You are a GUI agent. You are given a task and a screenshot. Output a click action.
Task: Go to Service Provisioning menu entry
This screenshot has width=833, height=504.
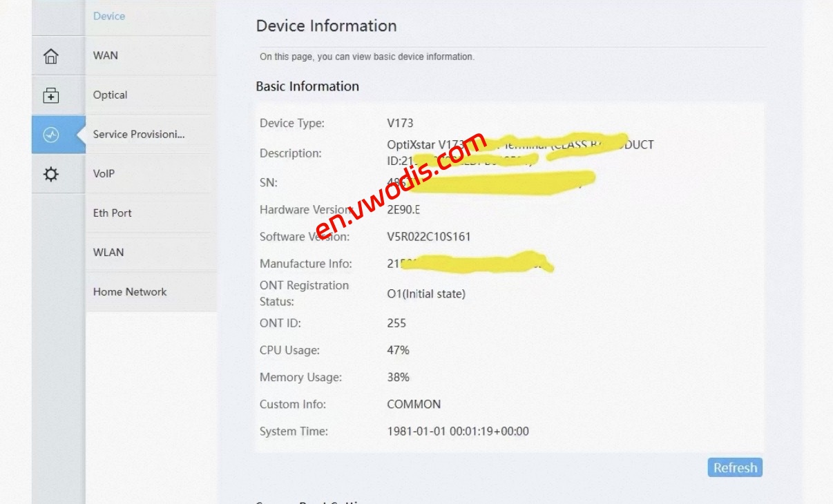[x=139, y=134]
